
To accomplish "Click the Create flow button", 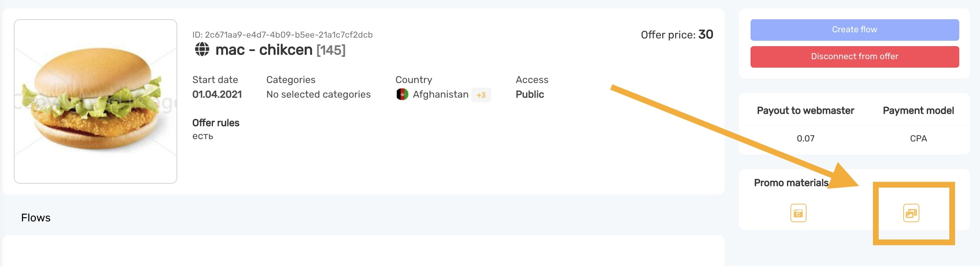I will [854, 30].
